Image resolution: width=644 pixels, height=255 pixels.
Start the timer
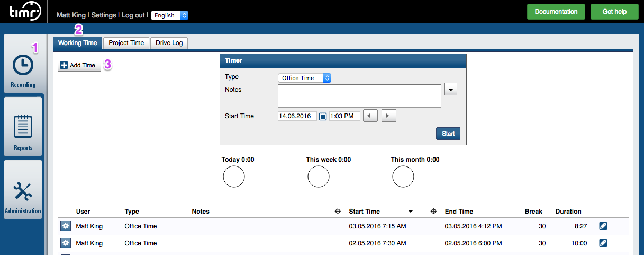pos(448,134)
